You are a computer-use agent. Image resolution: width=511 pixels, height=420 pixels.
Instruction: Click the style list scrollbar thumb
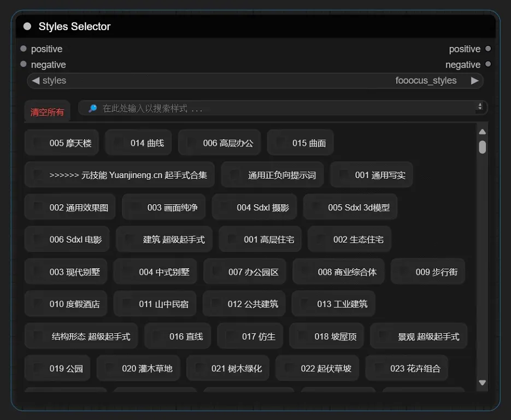click(x=482, y=147)
